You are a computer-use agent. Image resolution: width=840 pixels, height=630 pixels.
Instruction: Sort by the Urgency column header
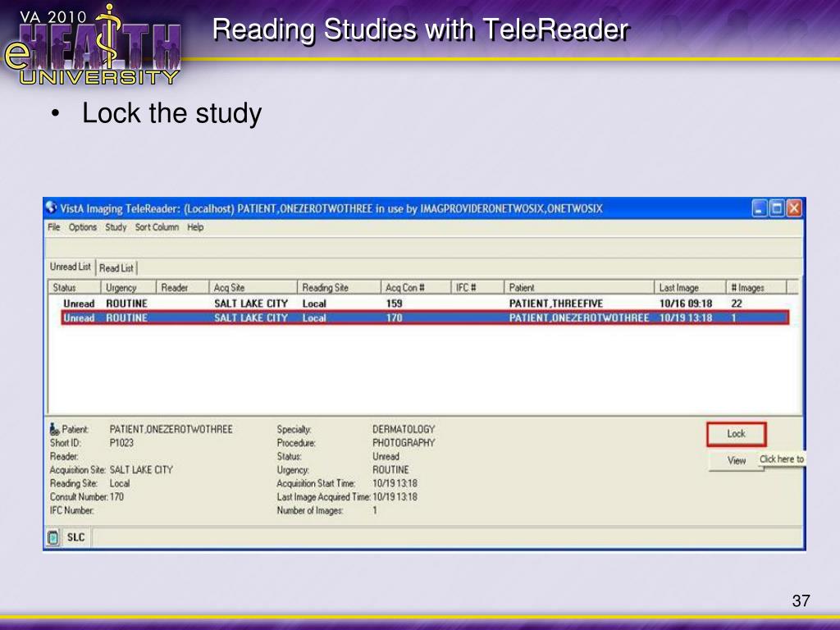(128, 288)
